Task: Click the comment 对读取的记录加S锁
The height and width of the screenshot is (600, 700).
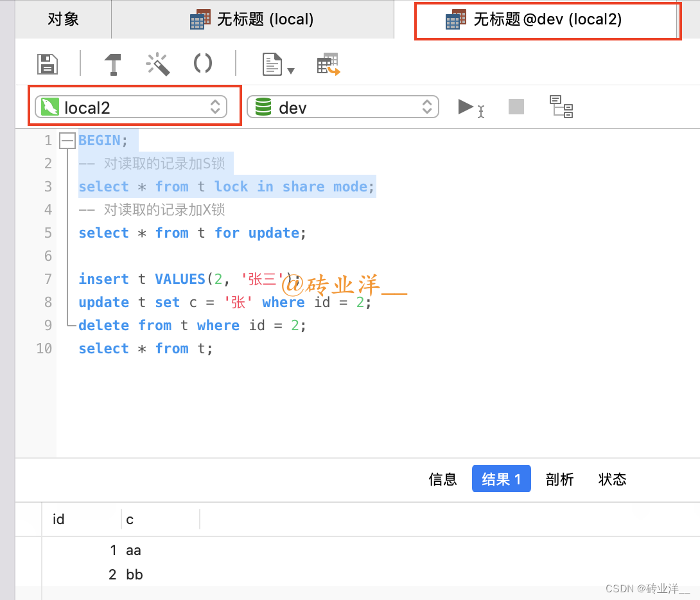Action: (152, 163)
